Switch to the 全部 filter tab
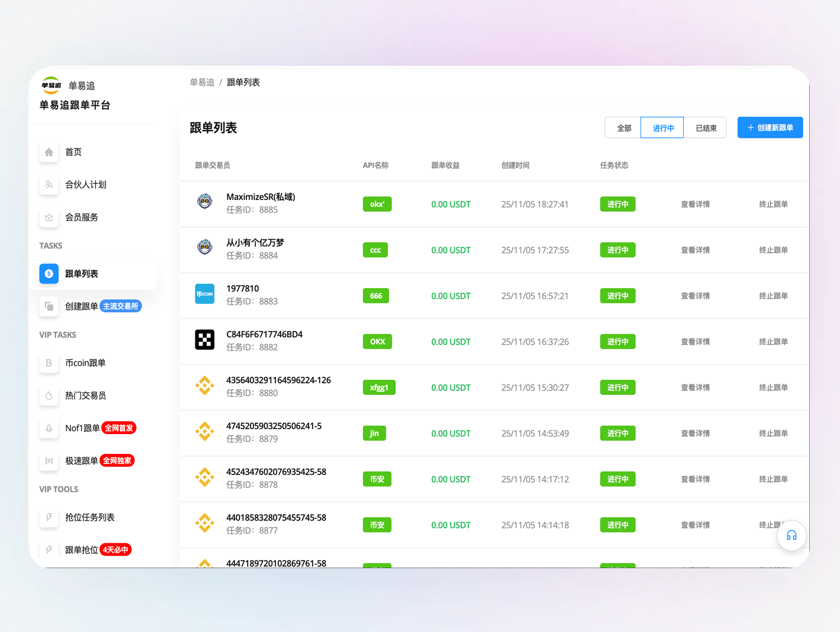 [x=622, y=127]
